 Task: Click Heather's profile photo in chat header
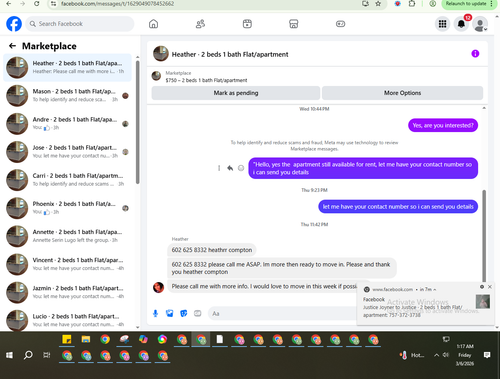tap(161, 54)
